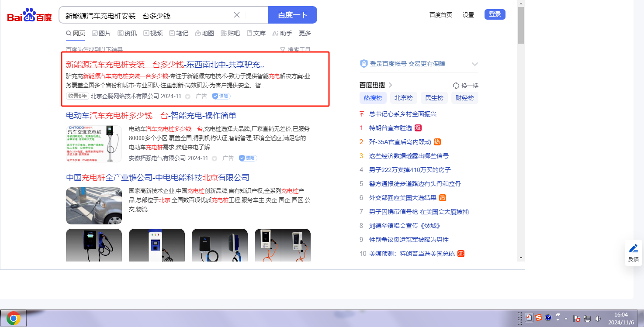Open Chrome from the taskbar
This screenshot has width=644, height=327.
click(13, 318)
